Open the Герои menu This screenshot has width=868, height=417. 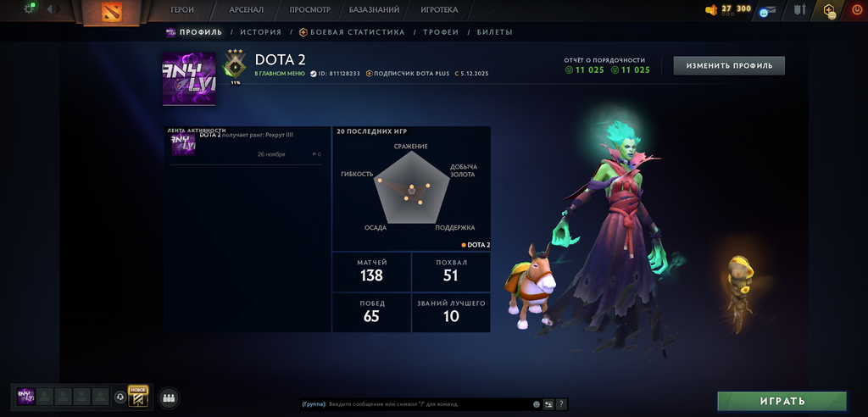(182, 10)
